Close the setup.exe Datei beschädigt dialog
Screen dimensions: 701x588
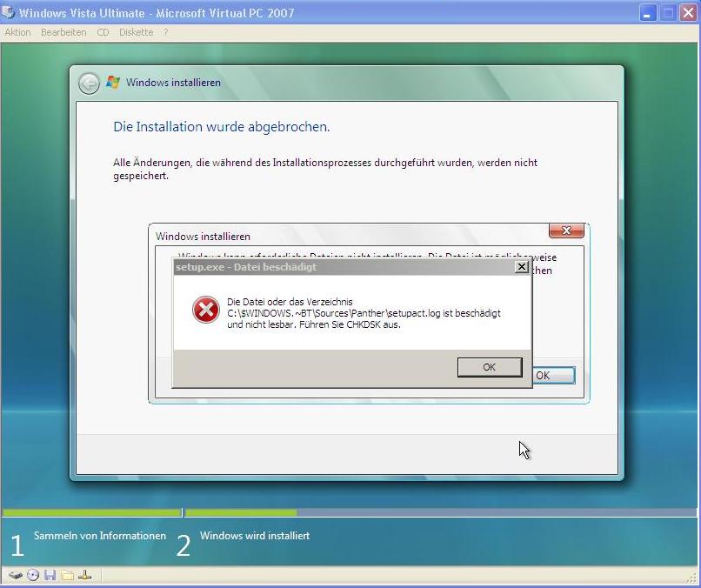point(521,267)
